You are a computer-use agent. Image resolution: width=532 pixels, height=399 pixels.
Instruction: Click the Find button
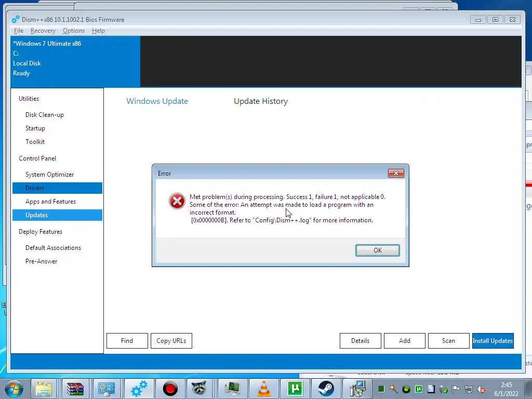pos(127,341)
